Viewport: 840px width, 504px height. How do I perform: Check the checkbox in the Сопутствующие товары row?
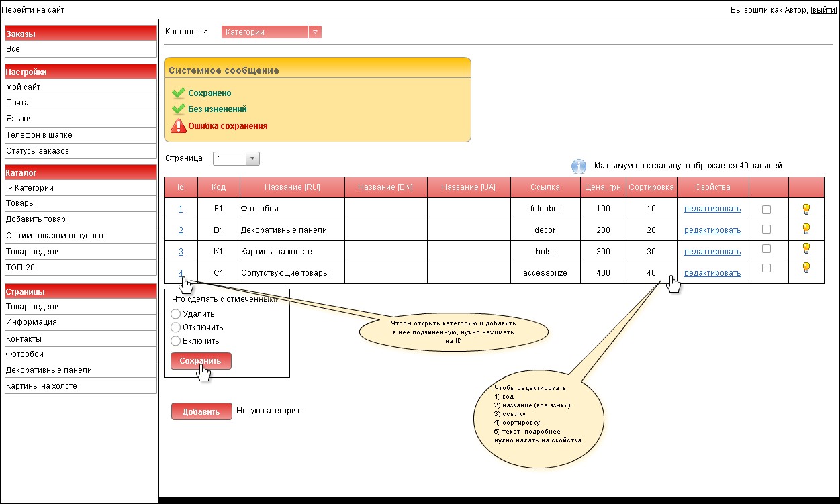[x=766, y=268]
